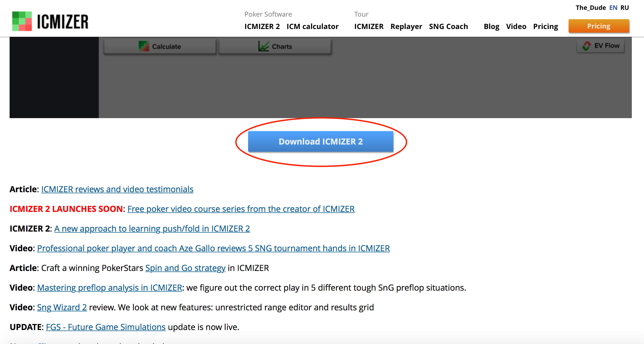Open Mastering preflop analysis in ICMIZER video

(x=110, y=288)
